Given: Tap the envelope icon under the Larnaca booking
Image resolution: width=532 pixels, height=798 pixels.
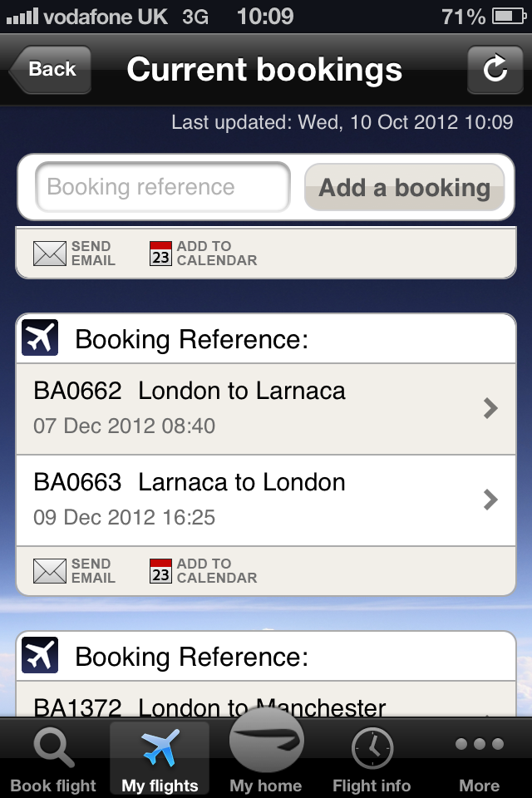Looking at the screenshot, I should (49, 571).
